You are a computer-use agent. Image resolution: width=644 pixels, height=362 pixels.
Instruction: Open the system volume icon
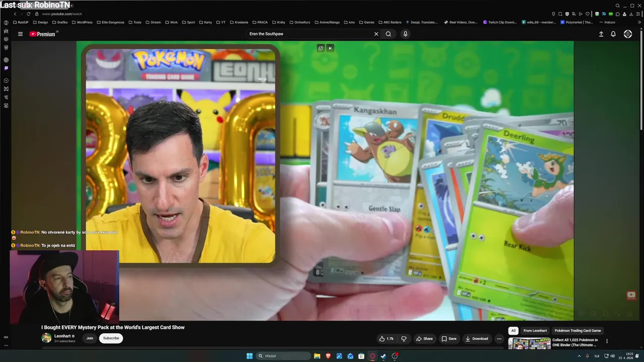(612, 356)
